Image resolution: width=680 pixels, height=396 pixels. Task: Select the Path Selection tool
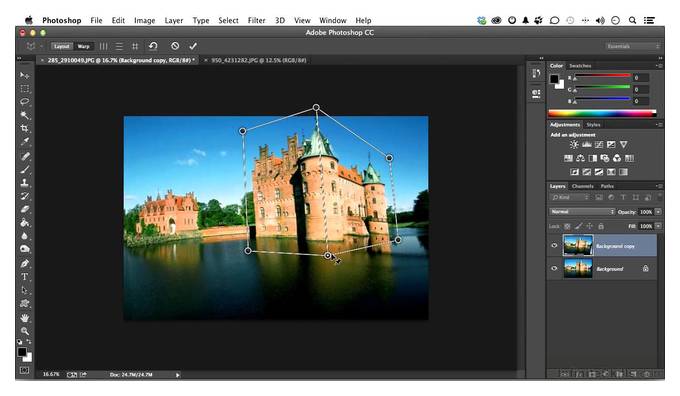(x=24, y=290)
